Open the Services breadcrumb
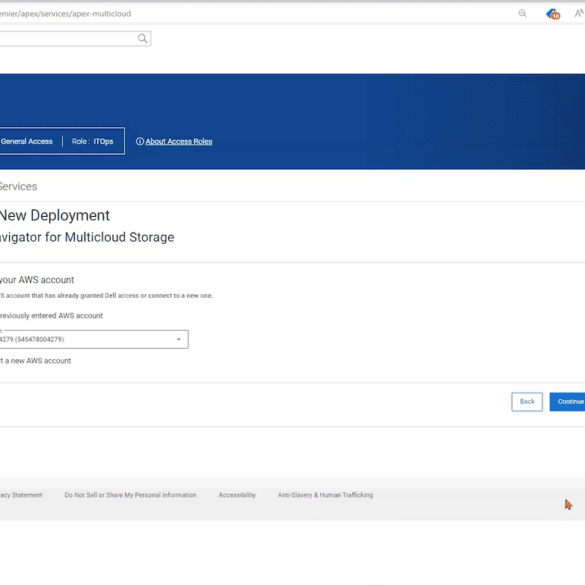Screen dimensions: 585x585 (x=18, y=186)
